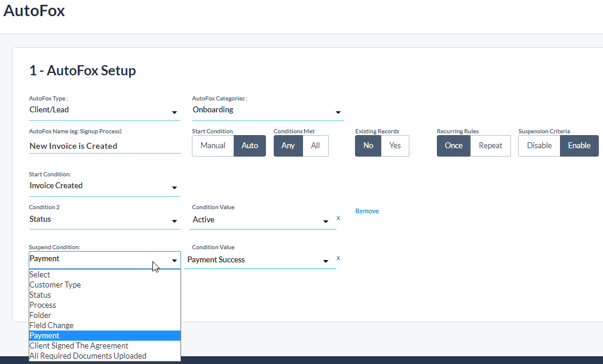Set Recurring Rules to Repeat

coord(490,146)
